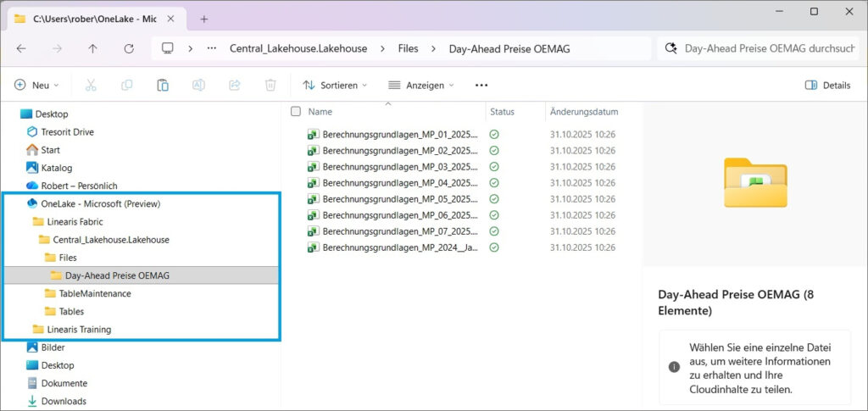868x411 pixels.
Task: Select file Berechnungsgrundlagen_MP_03_2025
Action: coord(400,166)
